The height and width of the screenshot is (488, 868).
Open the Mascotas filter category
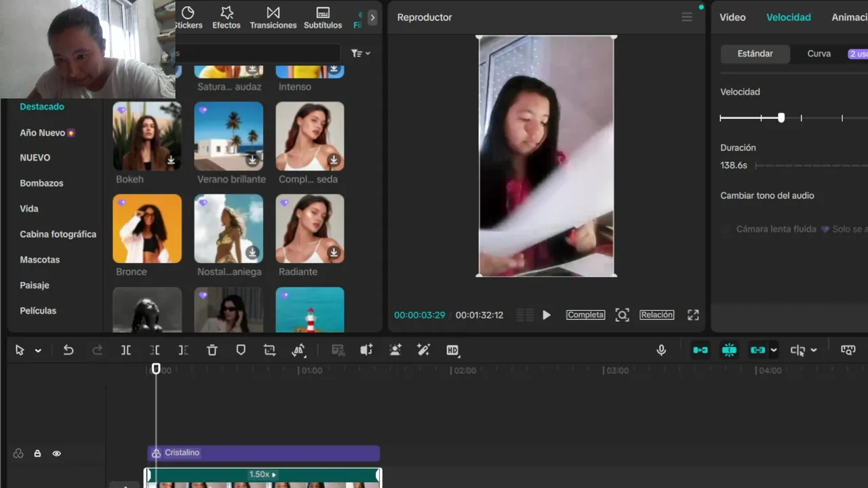(x=40, y=260)
